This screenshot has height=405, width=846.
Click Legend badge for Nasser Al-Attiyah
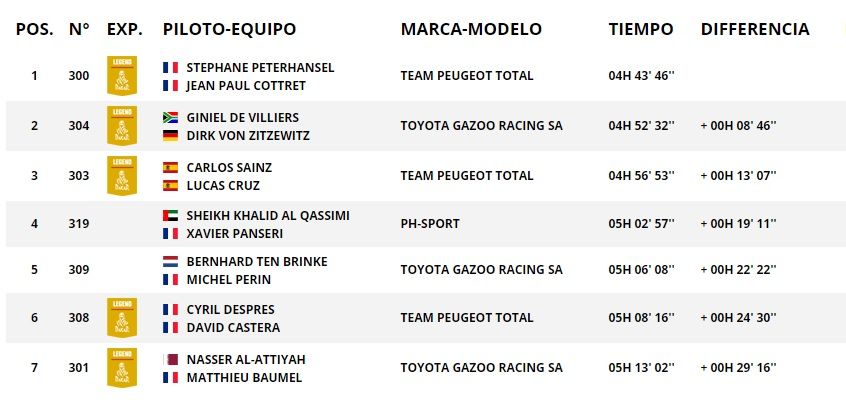pos(121,368)
